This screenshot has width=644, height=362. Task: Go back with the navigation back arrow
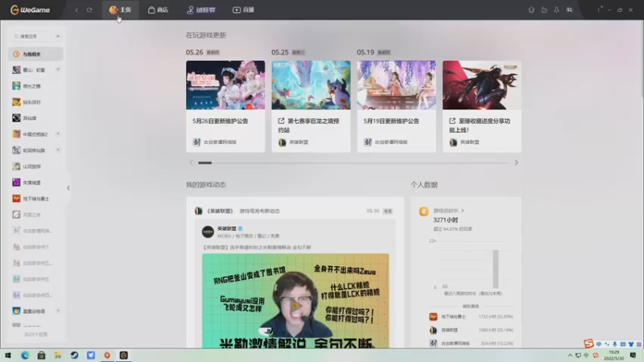(x=76, y=10)
